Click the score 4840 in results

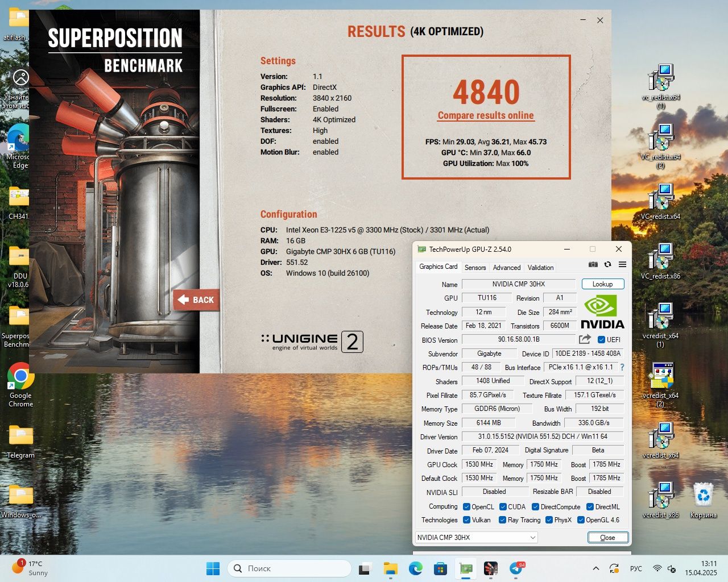[486, 92]
